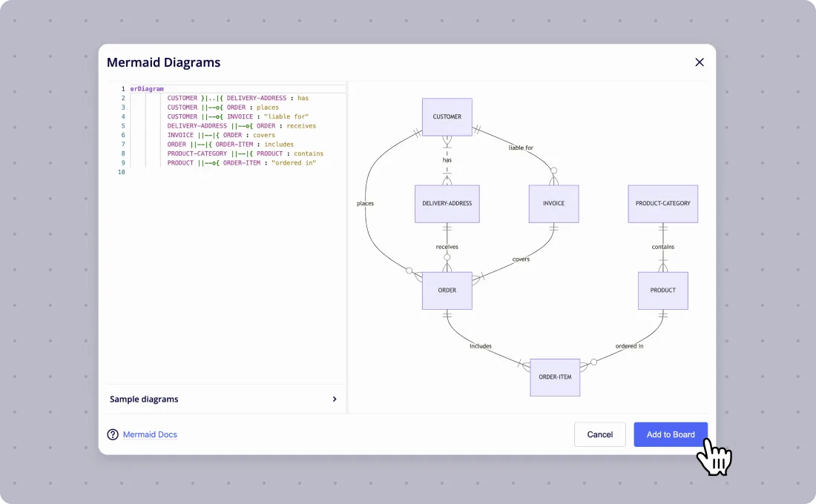Open the Mermaid Docs link
The image size is (816, 504).
tap(150, 434)
